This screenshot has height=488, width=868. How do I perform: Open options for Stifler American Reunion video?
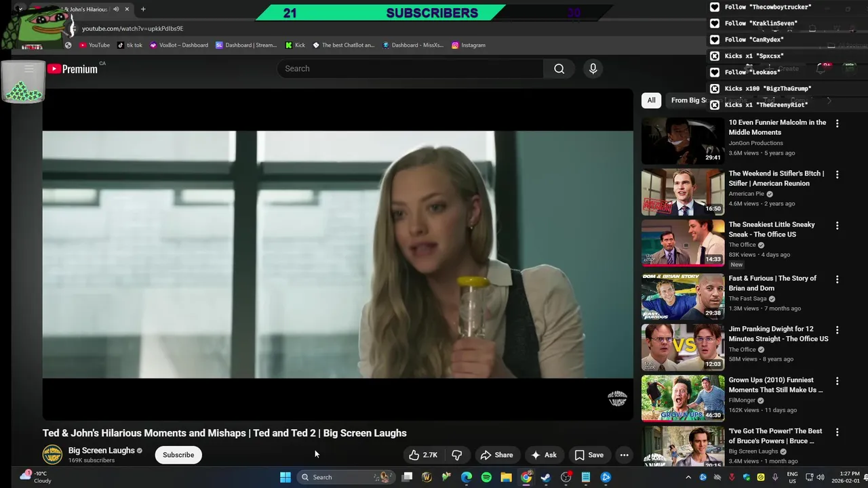(x=837, y=174)
